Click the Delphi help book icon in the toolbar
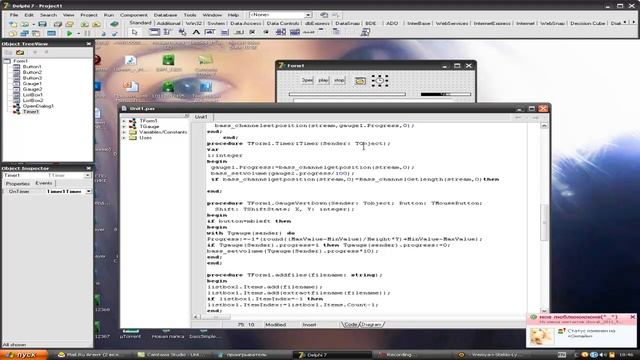The height and width of the screenshot is (360, 640). pos(114,24)
